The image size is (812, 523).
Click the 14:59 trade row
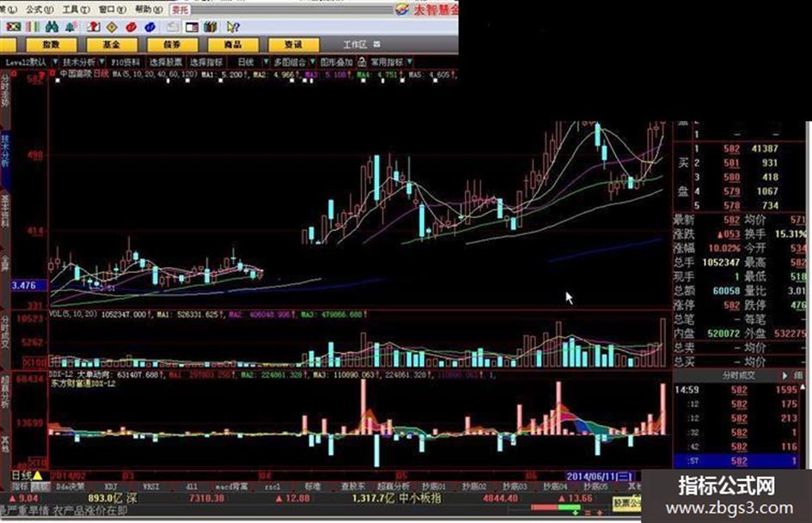click(x=738, y=390)
